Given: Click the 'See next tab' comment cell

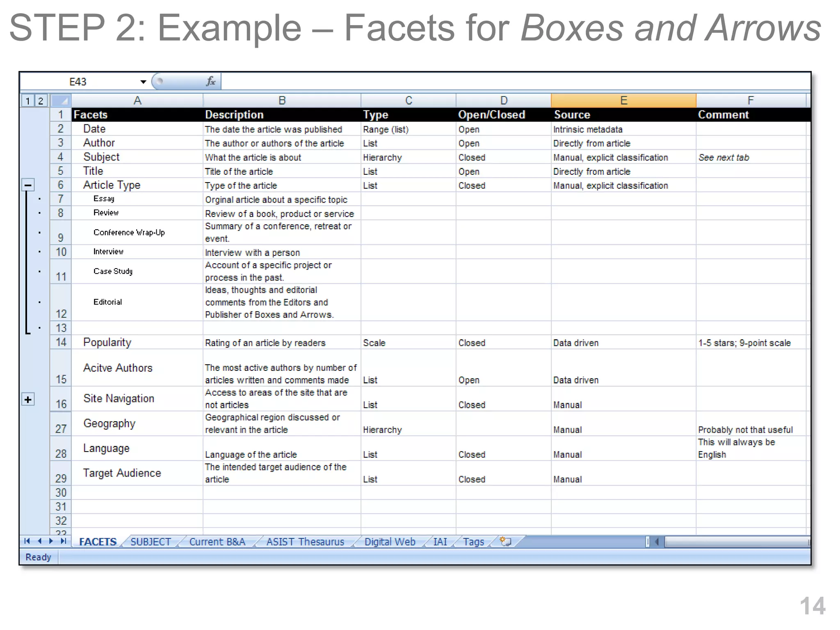Looking at the screenshot, I should [x=751, y=157].
